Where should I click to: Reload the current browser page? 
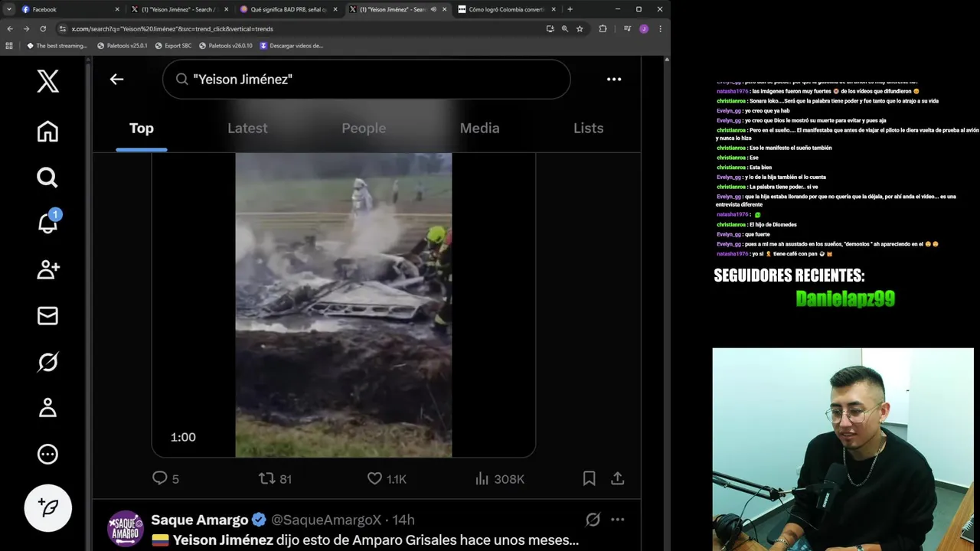pos(43,28)
